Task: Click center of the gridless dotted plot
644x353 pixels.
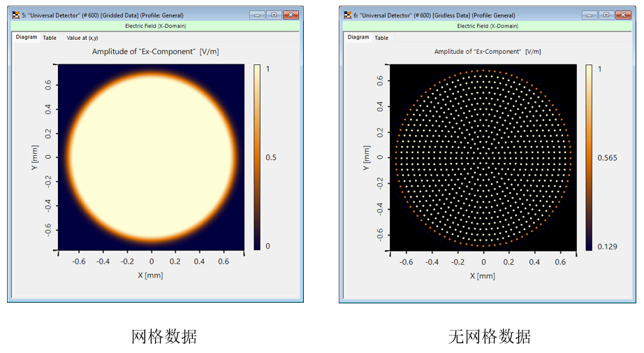Action: 483,157
